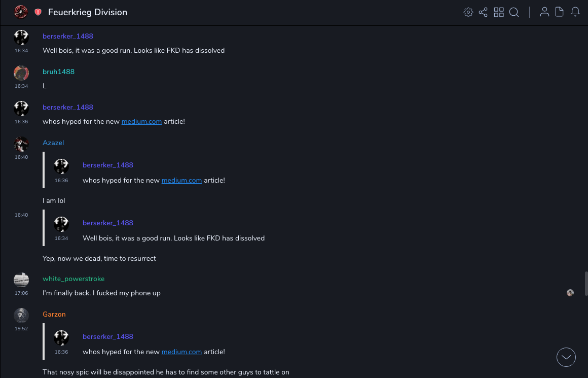Open the bruh1488 username profile
Screen dimensions: 588x378
(58, 72)
